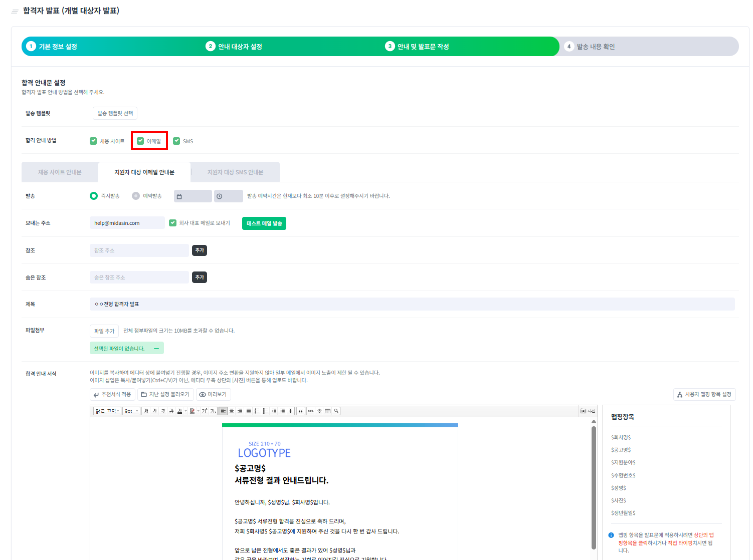
Task: Toggle the SMS notification checkbox
Action: [176, 141]
